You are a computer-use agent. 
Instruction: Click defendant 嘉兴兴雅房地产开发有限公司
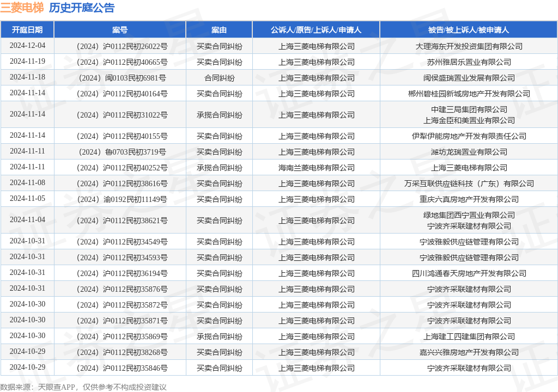469,352
